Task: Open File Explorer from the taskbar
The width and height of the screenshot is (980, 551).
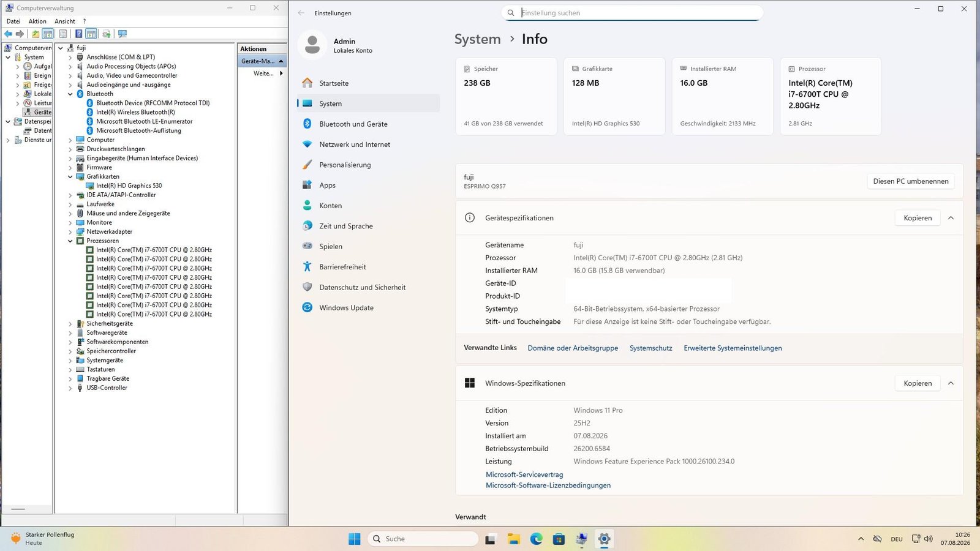Action: pyautogui.click(x=513, y=539)
